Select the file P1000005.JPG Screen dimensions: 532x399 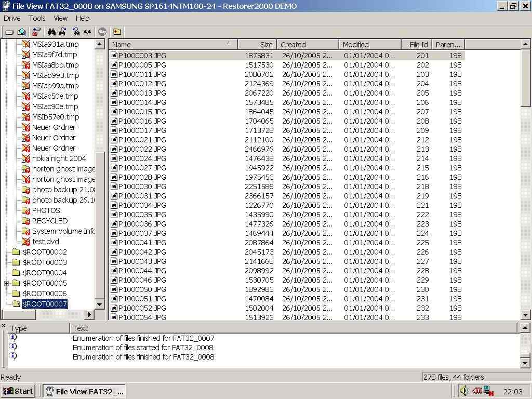(142, 65)
